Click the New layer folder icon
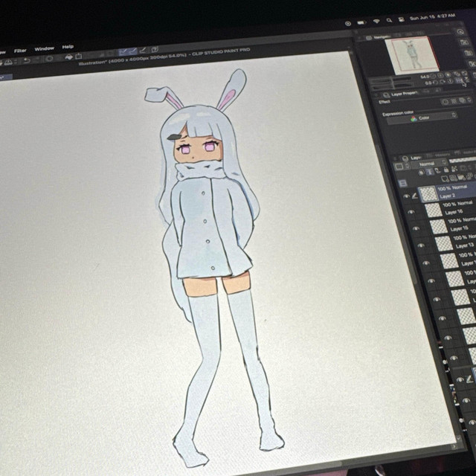The height and width of the screenshot is (476, 476). coord(461,177)
